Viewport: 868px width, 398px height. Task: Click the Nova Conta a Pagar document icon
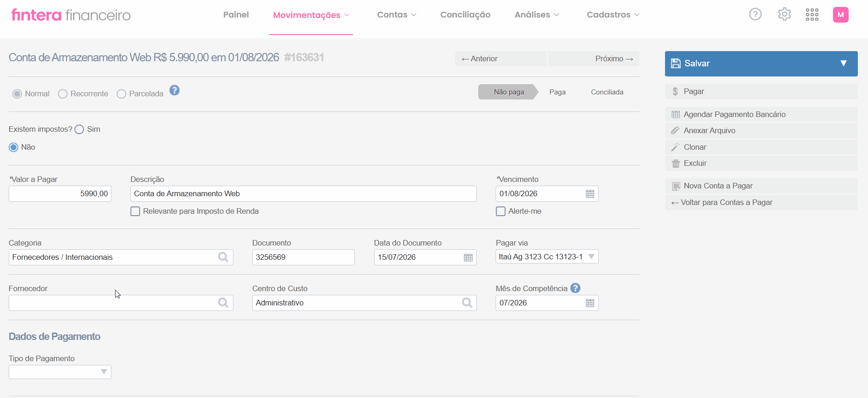676,186
